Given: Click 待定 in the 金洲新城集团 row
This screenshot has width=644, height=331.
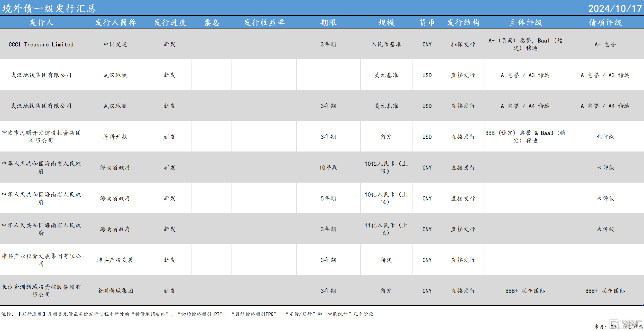Looking at the screenshot, I should [x=386, y=291].
